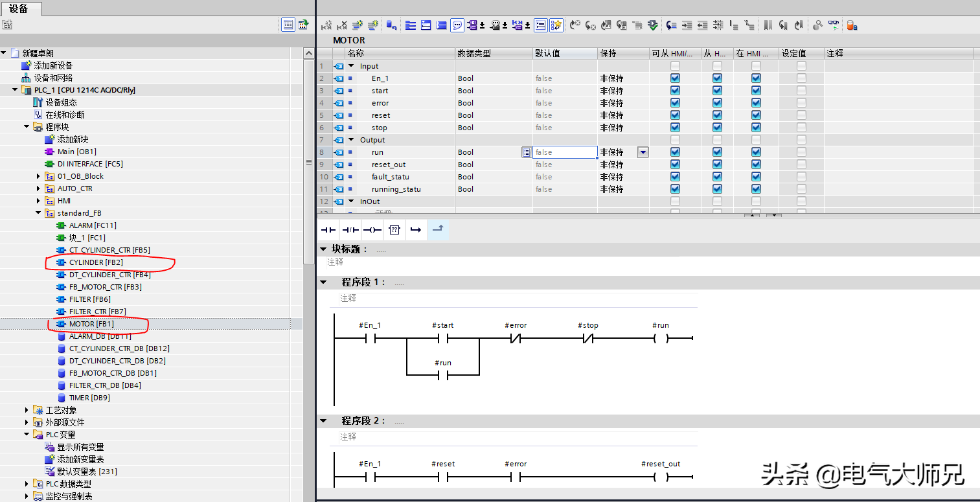The width and height of the screenshot is (980, 502).
Task: Click the default value field for run
Action: coord(564,152)
